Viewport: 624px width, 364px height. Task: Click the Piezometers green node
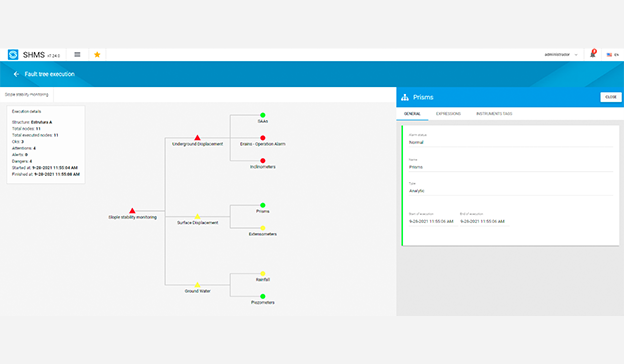click(263, 296)
